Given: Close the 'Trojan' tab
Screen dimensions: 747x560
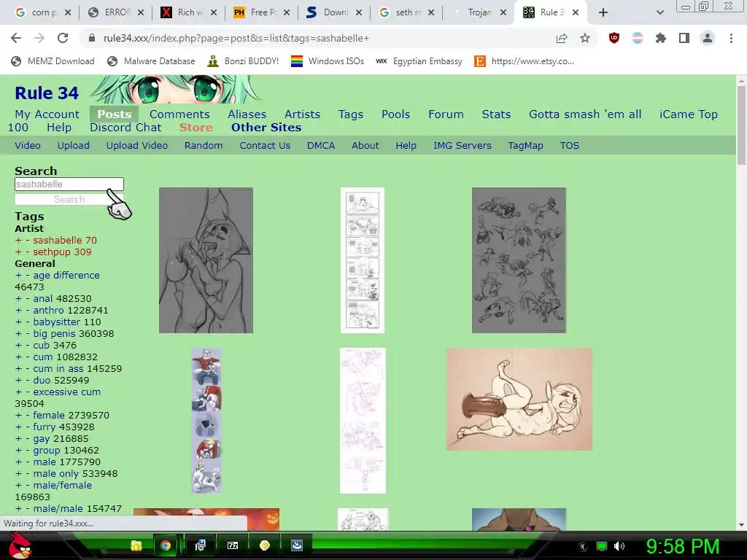Looking at the screenshot, I should coord(503,12).
